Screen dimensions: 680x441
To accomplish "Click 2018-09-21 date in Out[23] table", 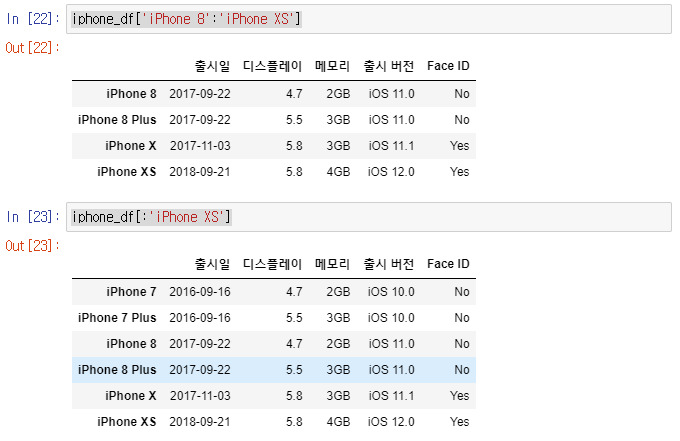I will [x=200, y=422].
